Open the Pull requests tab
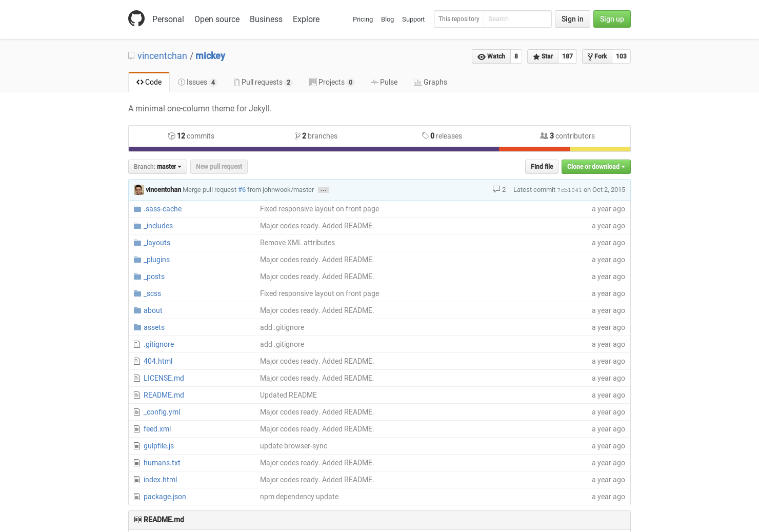This screenshot has width=759, height=532. tap(263, 82)
